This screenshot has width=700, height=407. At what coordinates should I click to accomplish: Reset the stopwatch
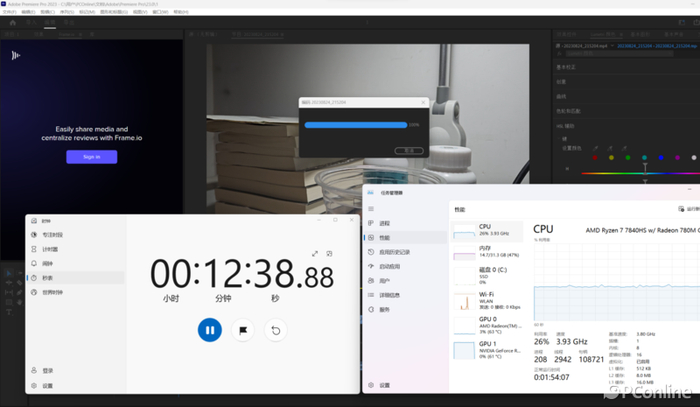[276, 330]
